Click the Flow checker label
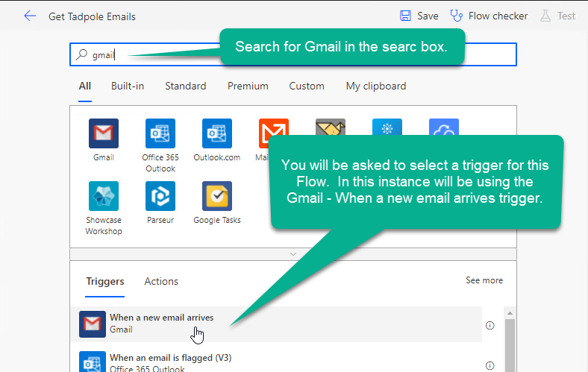 [x=498, y=16]
